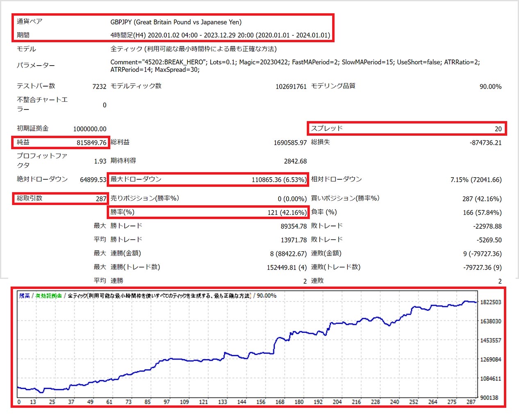Click the 初期証拠金 value 1000000.00
Viewport: 519px width, 420px height.
pyautogui.click(x=90, y=129)
